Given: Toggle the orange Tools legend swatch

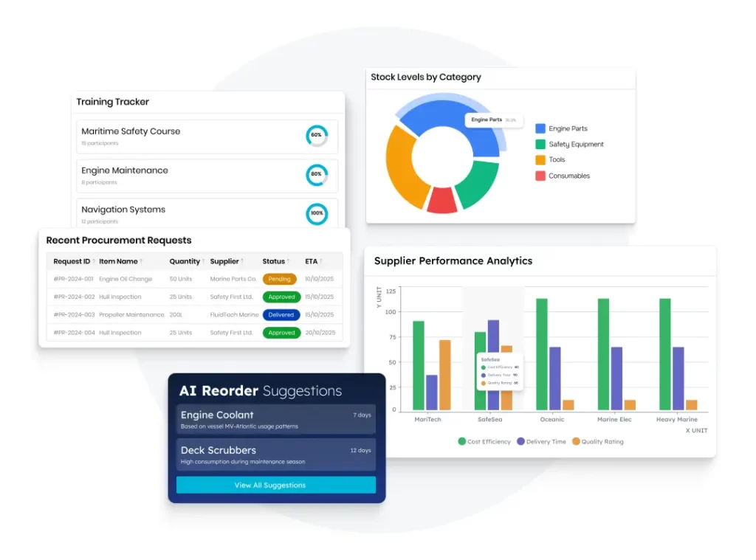Looking at the screenshot, I should [540, 159].
